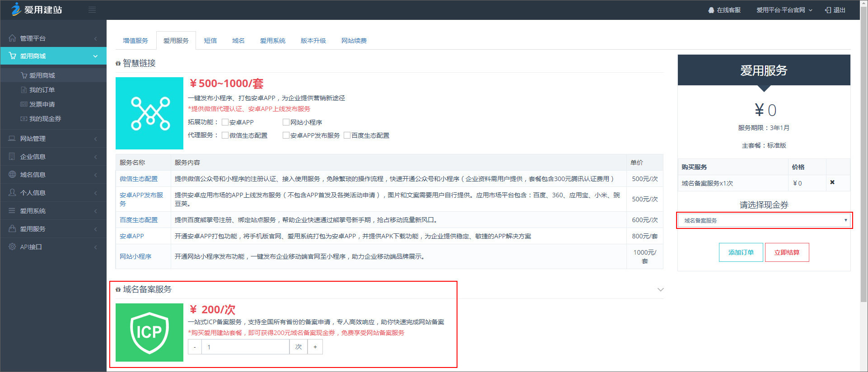This screenshot has width=868, height=372.
Task: Switch to the 增值服务 tab
Action: [135, 41]
